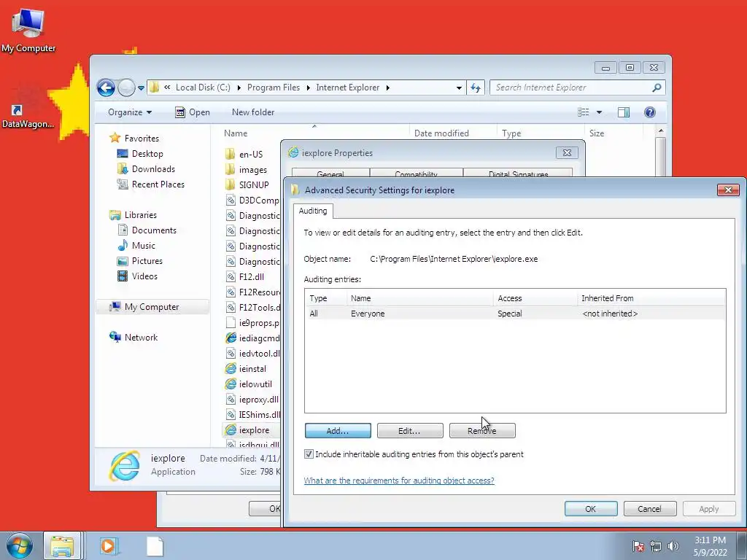
Task: Click volume speaker tray icon
Action: [x=673, y=545]
